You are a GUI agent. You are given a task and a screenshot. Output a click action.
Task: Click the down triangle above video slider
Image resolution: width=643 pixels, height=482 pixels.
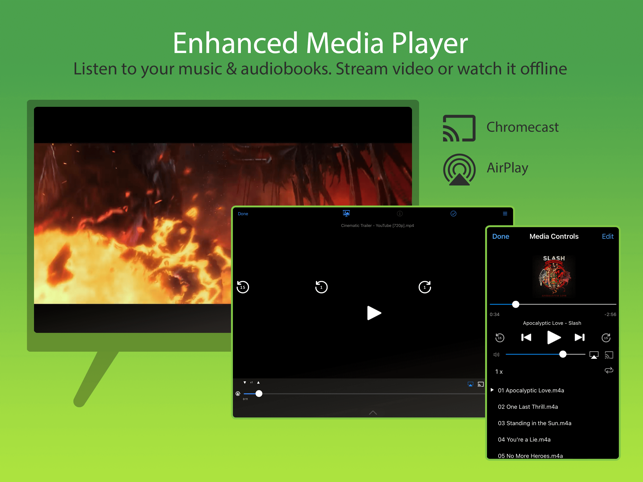(245, 382)
